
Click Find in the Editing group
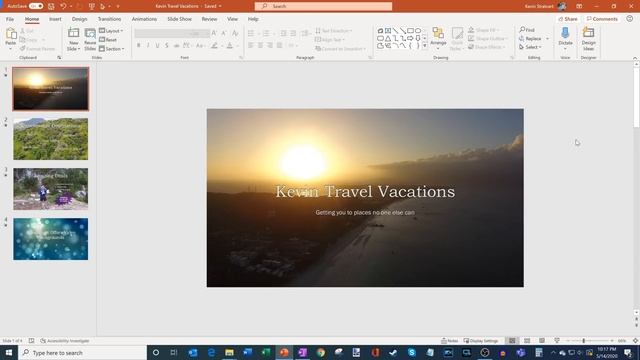click(x=527, y=30)
